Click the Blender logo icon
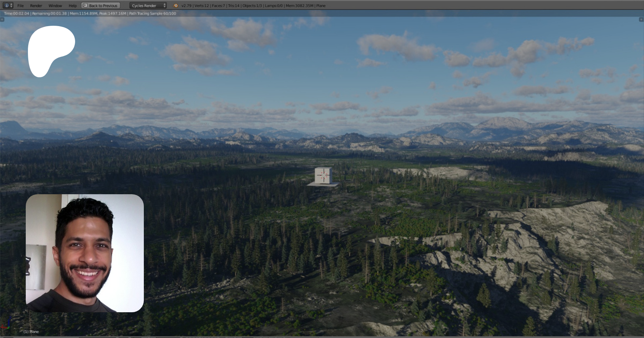The height and width of the screenshot is (338, 644). click(x=175, y=5)
